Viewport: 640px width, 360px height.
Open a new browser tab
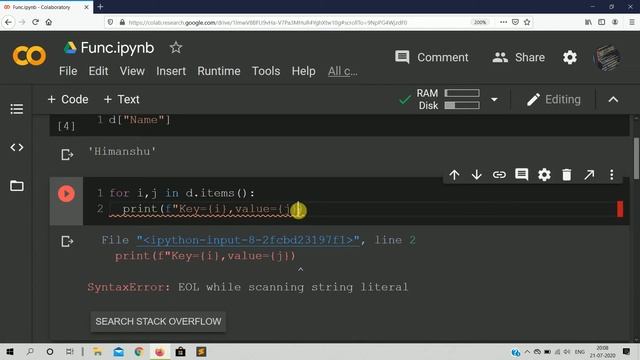[100, 7]
